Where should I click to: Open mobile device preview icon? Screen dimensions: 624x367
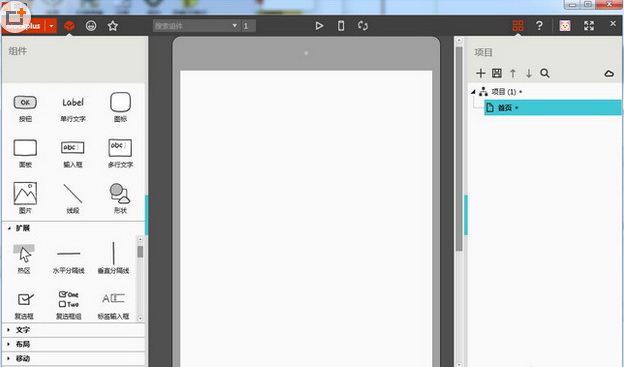pos(341,26)
